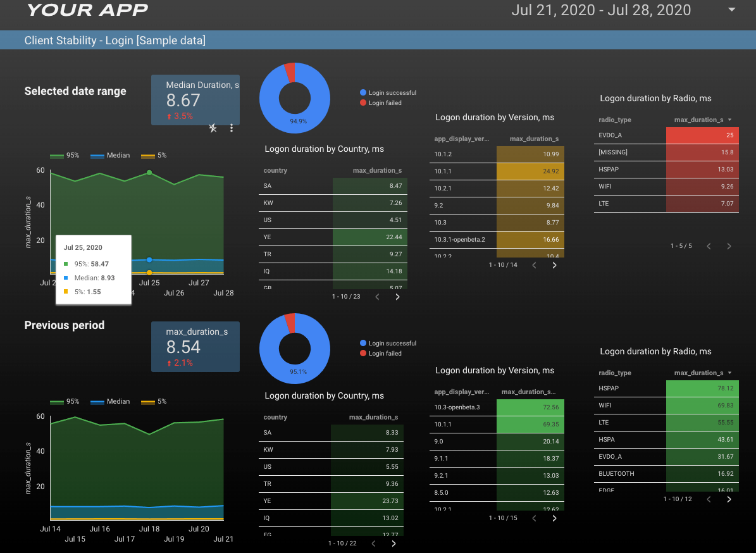Screen dimensions: 756x553
Task: Open the three-dot options menu beside the pin icon
Action: click(x=232, y=128)
